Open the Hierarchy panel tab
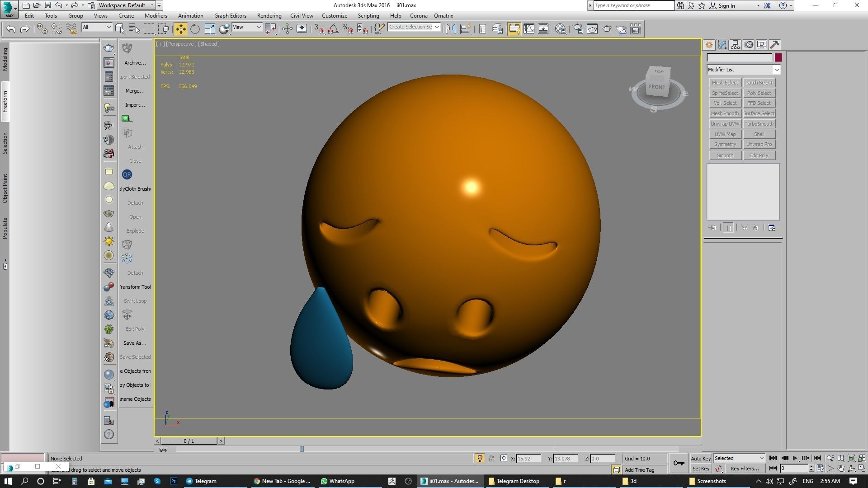The width and height of the screenshot is (868, 488). (735, 45)
